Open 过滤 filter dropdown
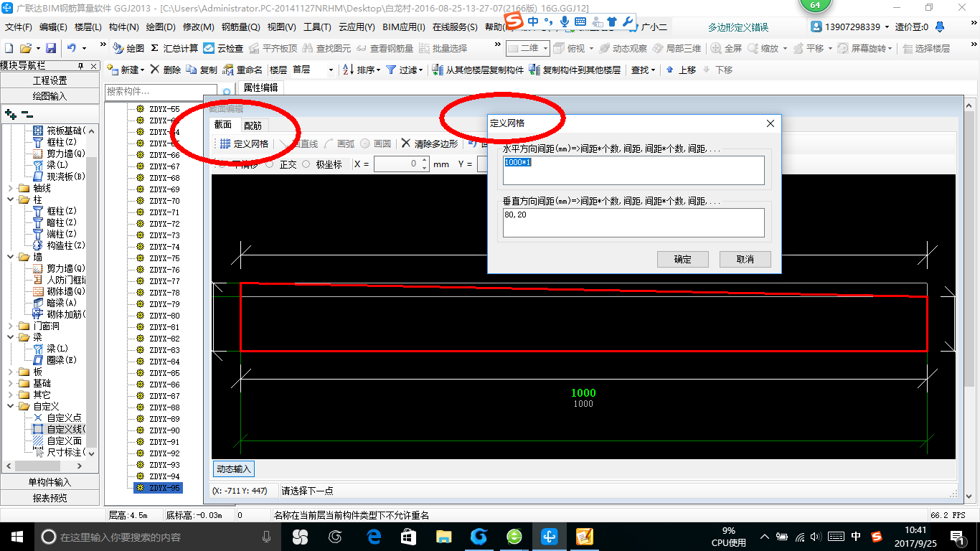Screen dimensions: 980x551 pyautogui.click(x=405, y=70)
